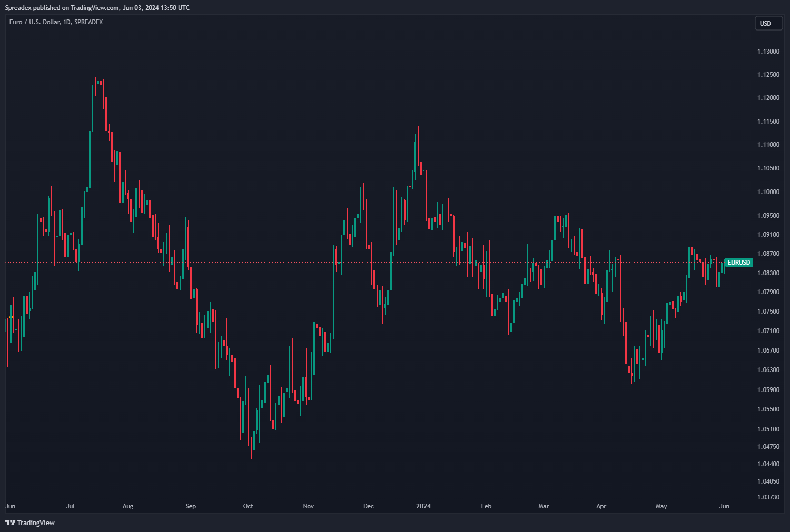Screen dimensions: 790x532
Task: Click the 1.08700 price axis label
Action: pyautogui.click(x=768, y=254)
